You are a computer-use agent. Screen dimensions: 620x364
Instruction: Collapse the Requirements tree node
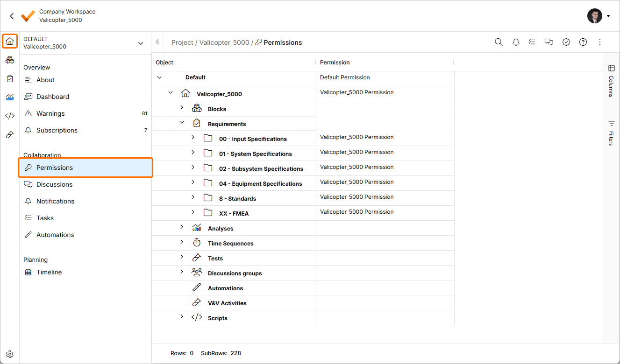[x=182, y=122]
